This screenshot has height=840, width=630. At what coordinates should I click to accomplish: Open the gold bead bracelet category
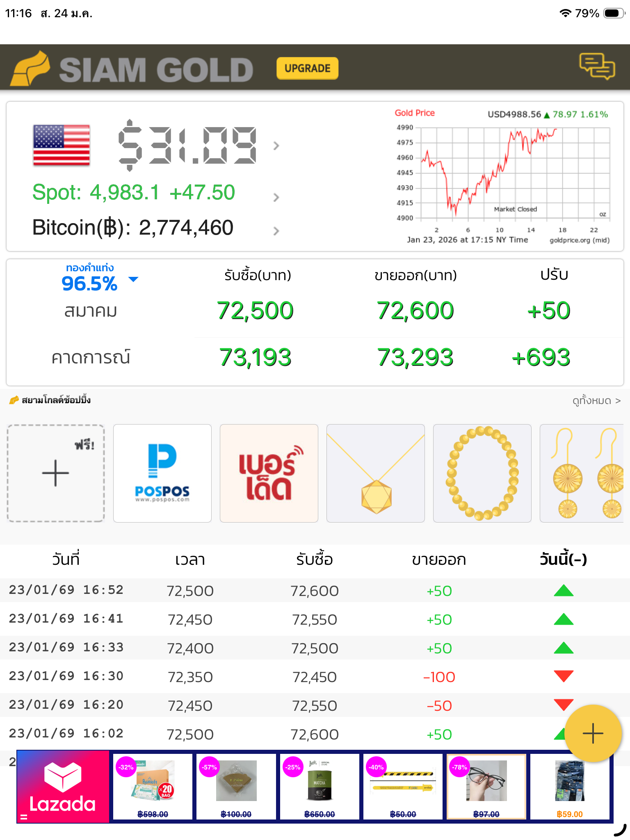[x=482, y=473]
